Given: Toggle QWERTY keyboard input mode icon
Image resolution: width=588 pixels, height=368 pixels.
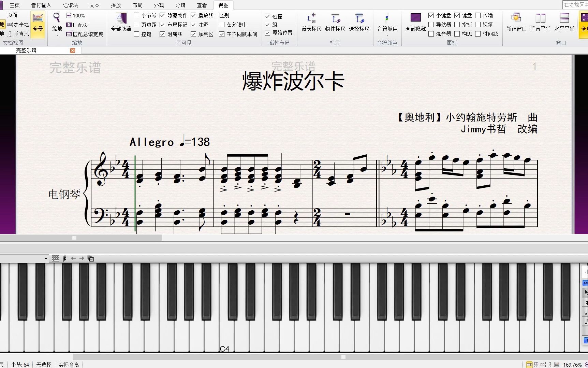Looking at the screenshot, I should click(x=55, y=258).
